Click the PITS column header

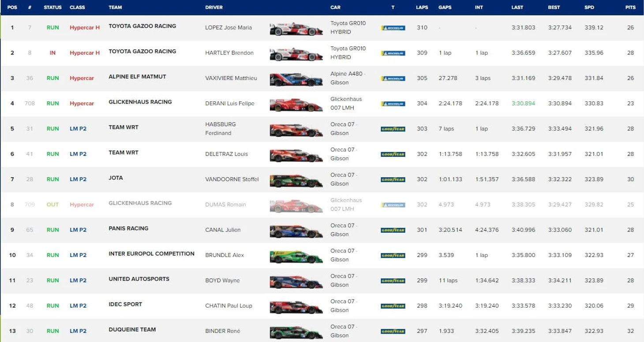pos(630,7)
